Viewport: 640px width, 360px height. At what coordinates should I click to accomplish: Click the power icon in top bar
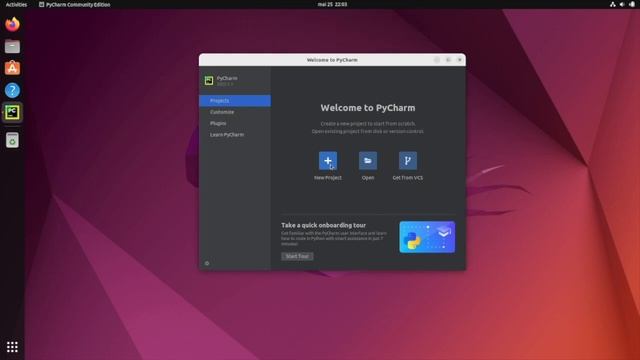click(632, 4)
